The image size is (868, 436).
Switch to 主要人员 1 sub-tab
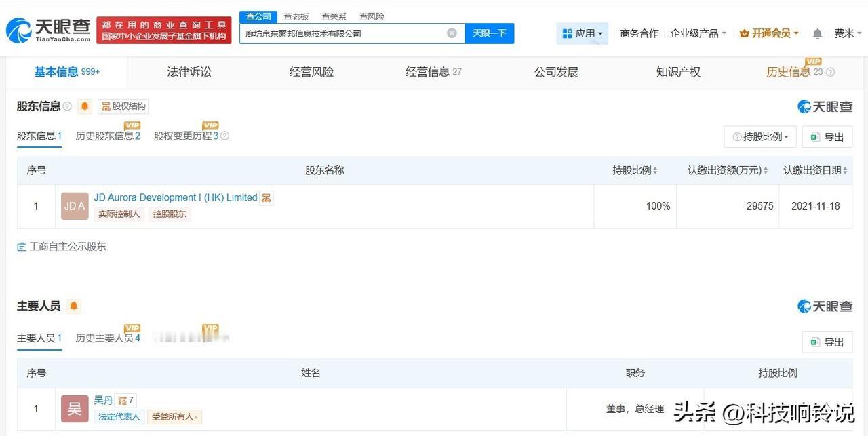point(39,338)
